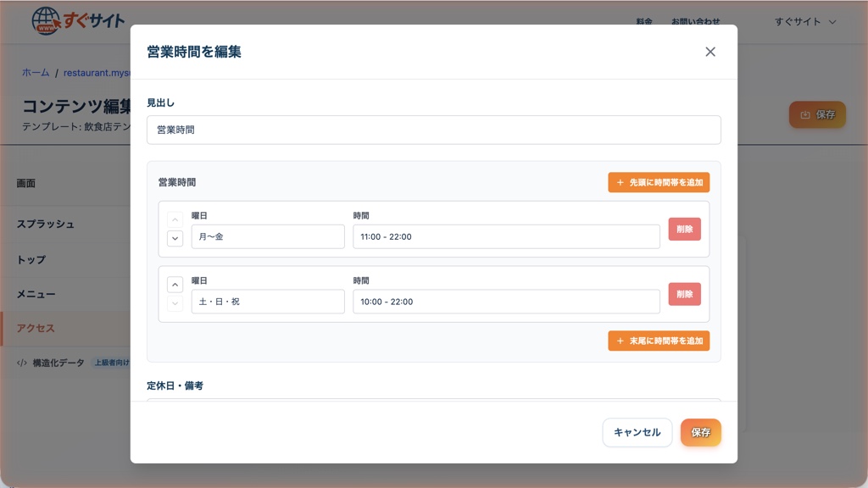Save changes with dialog 保存 button
This screenshot has width=868, height=488.
click(x=700, y=432)
